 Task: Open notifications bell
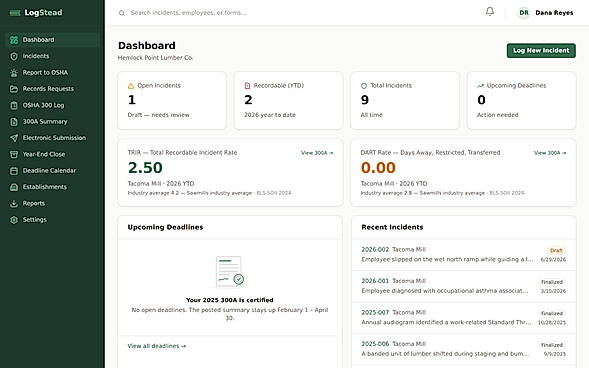[490, 12]
